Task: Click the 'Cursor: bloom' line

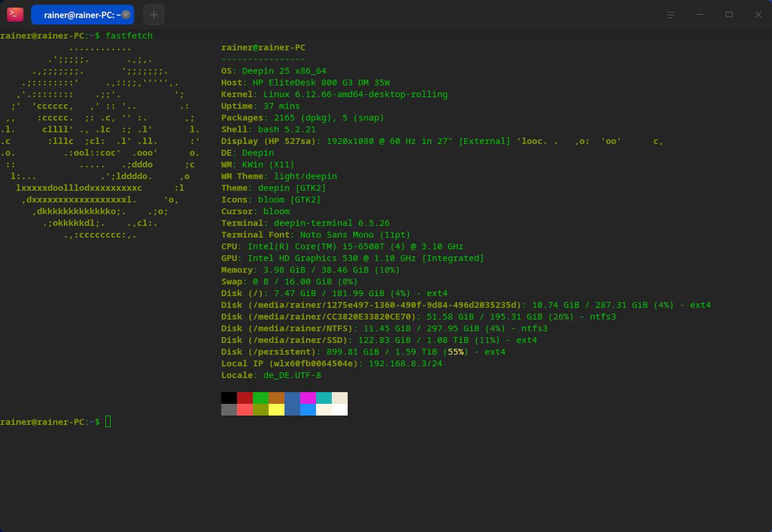Action: [x=255, y=211]
